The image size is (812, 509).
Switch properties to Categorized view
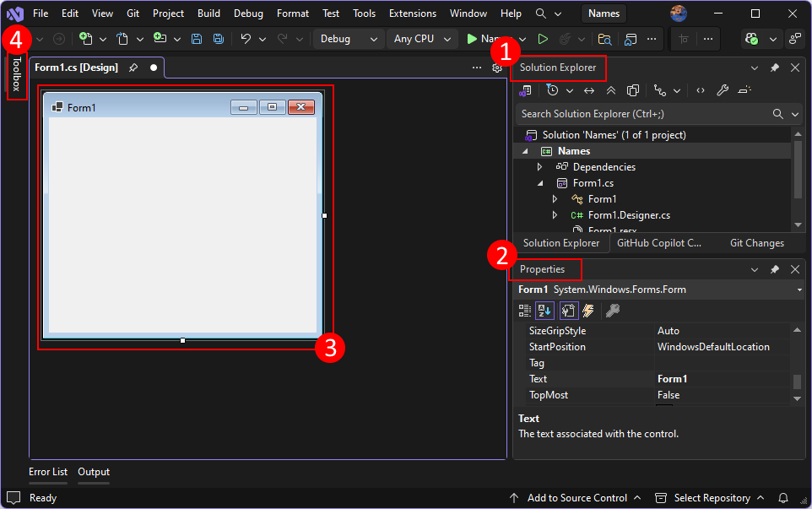tap(522, 310)
